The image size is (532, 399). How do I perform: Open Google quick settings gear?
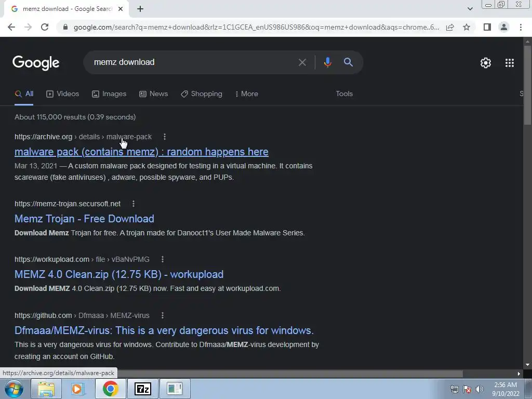click(x=486, y=63)
